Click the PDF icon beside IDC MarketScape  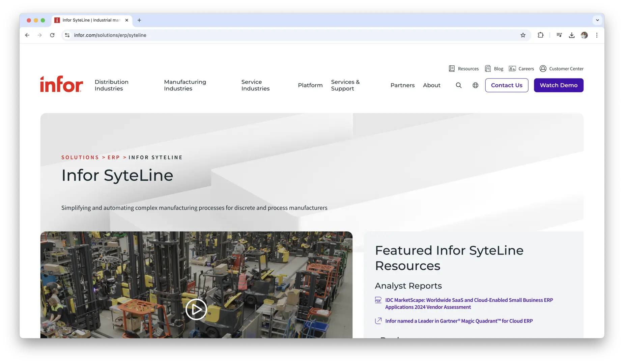click(378, 300)
